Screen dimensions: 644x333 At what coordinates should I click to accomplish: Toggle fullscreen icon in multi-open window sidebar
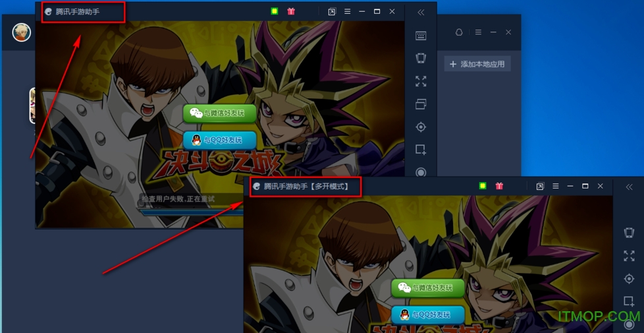(629, 256)
